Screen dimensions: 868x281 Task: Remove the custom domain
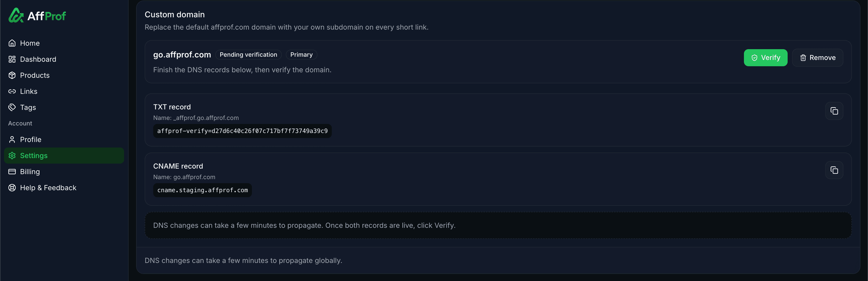click(x=818, y=57)
